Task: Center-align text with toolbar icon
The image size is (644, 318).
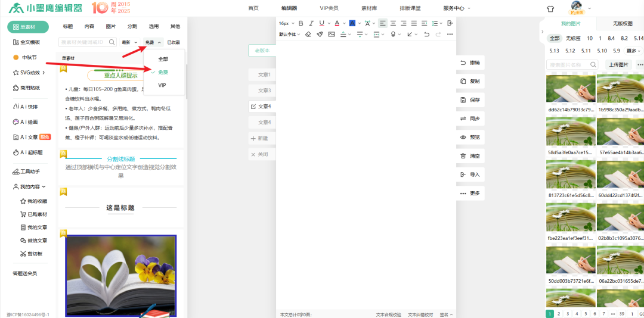Action: (393, 23)
